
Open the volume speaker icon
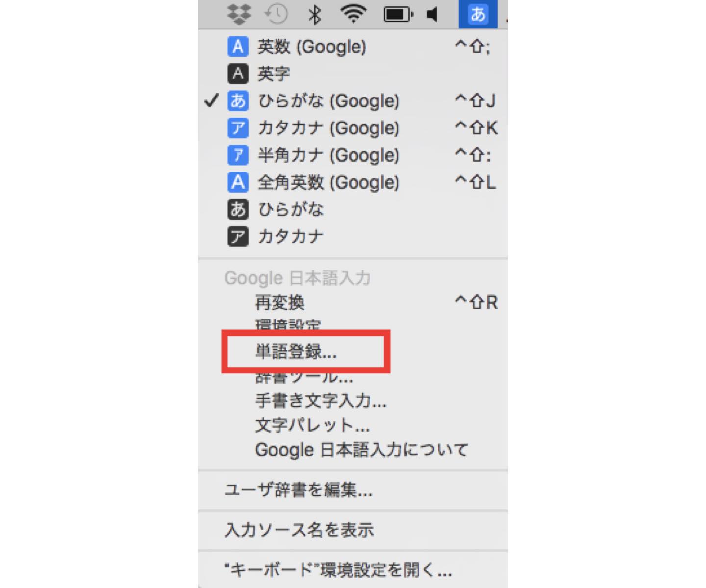coord(432,14)
